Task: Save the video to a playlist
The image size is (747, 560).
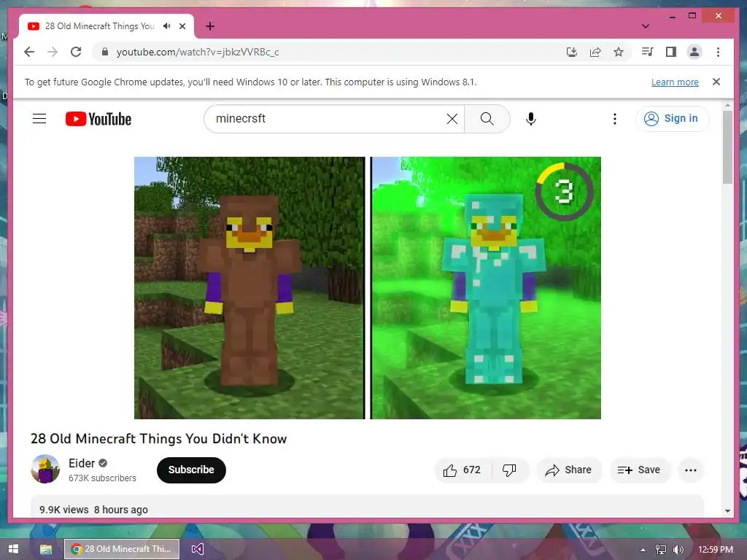Action: point(639,470)
